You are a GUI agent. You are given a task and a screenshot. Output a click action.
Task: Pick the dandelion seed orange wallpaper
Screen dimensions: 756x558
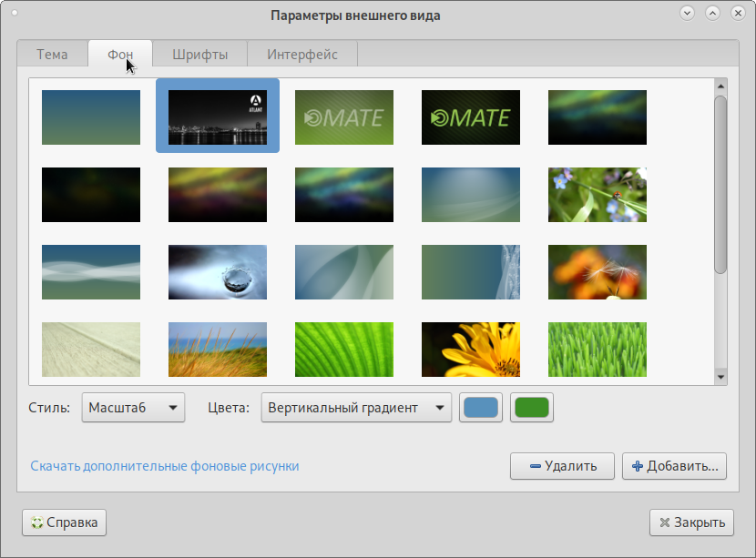[597, 271]
